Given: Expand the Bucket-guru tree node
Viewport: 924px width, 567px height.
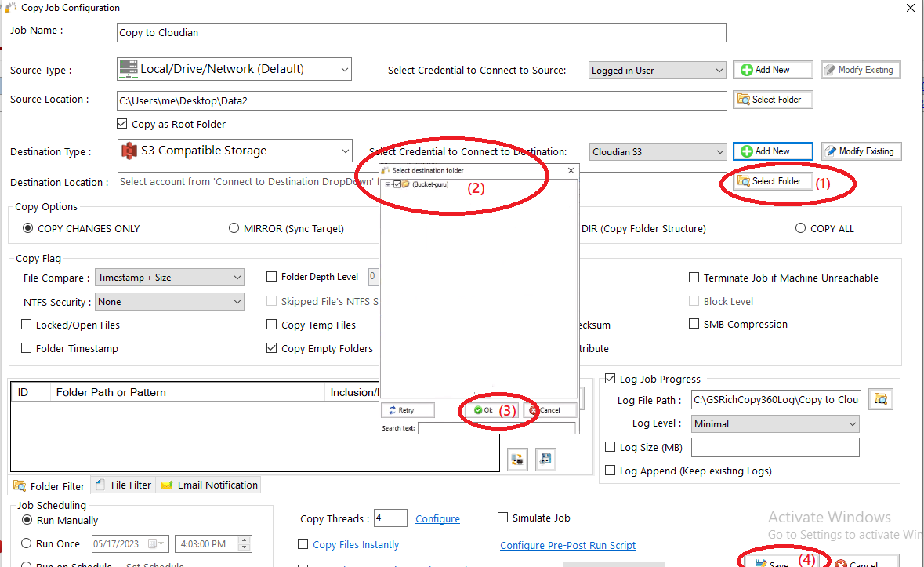Looking at the screenshot, I should pos(387,184).
